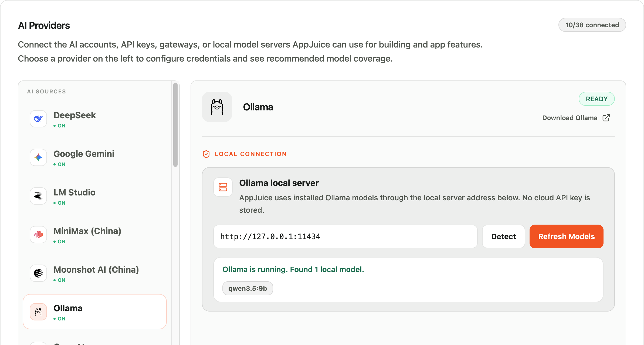
Task: Open the LM Studio provider settings
Action: point(95,196)
